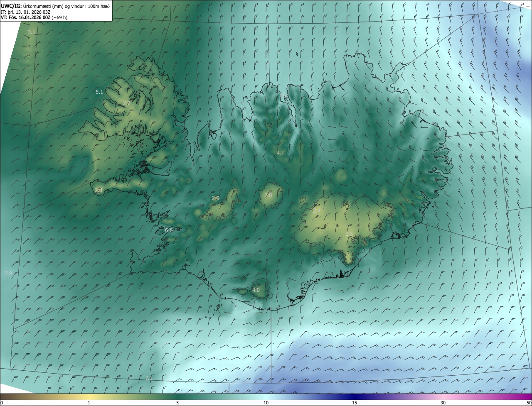
Task: Pick the dark navy segment of the colour bar
Action: [x=355, y=396]
